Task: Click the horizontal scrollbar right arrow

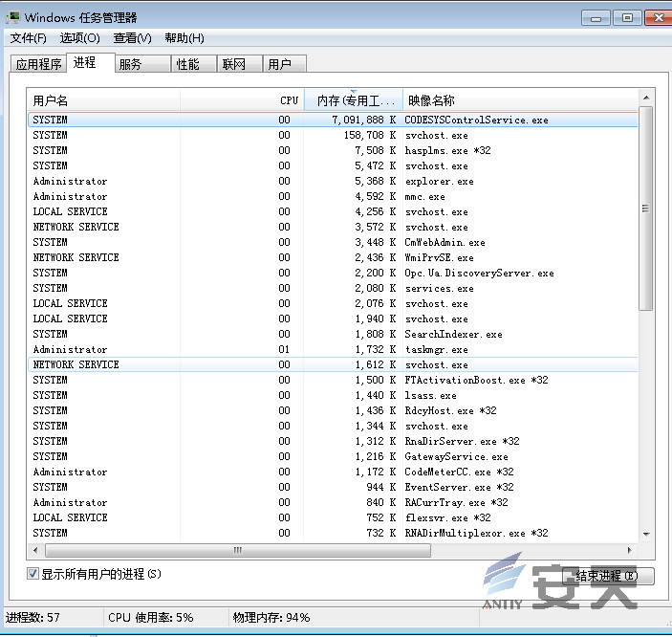Action: [630, 550]
